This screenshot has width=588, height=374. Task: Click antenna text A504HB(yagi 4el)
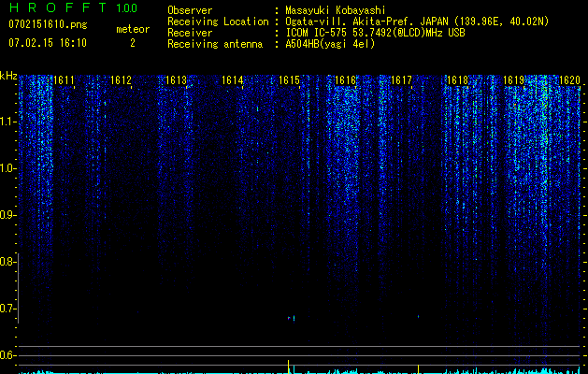330,44
